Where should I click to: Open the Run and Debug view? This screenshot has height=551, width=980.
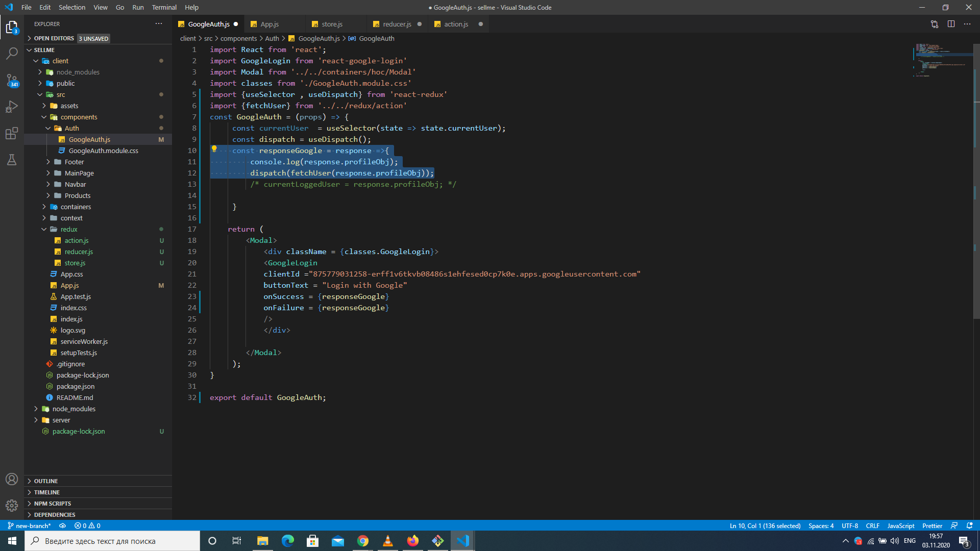[12, 107]
